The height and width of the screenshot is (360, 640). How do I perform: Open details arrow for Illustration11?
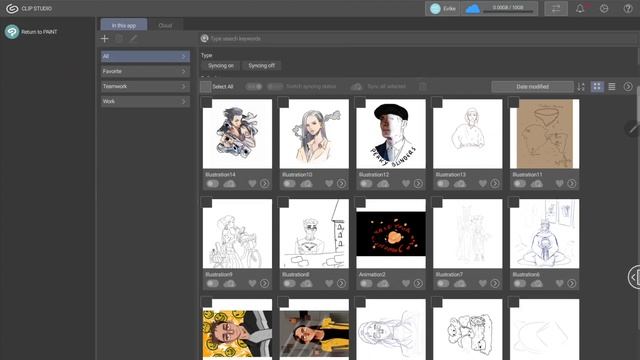(571, 184)
